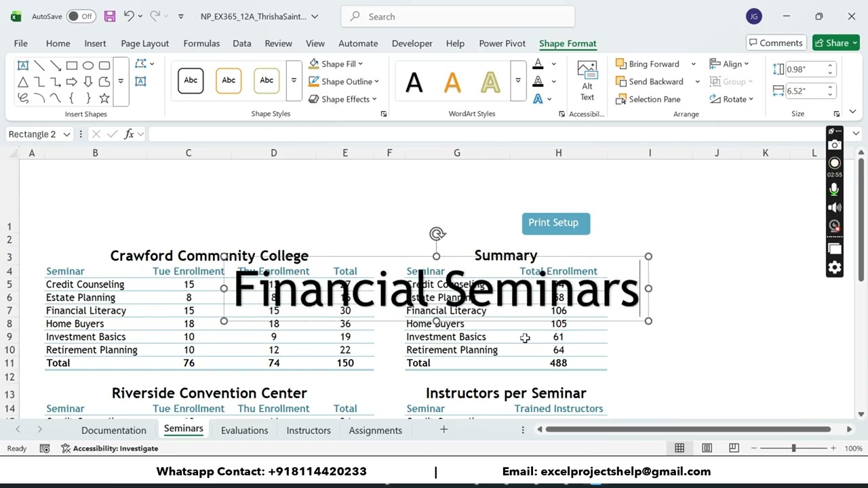Expand the Insert Shapes gallery
Viewport: 868px width, 488px height.
pyautogui.click(x=121, y=81)
